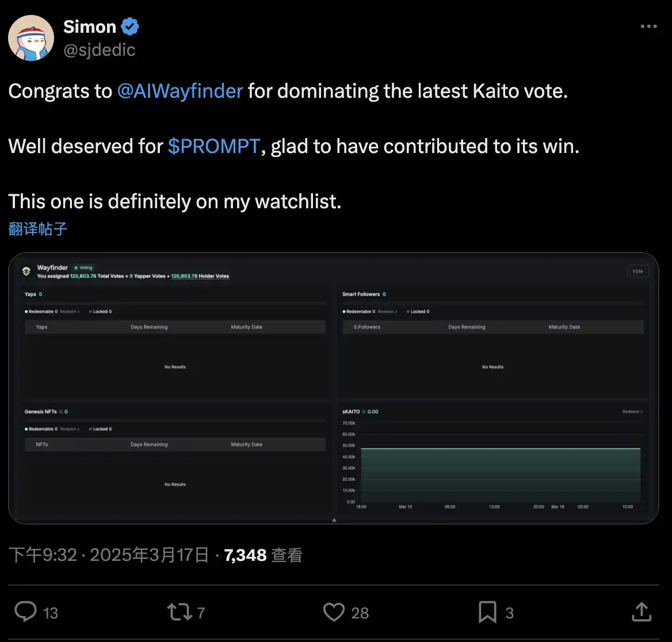
Task: Collapse chevron at bottom of dashboard
Action: point(334,520)
